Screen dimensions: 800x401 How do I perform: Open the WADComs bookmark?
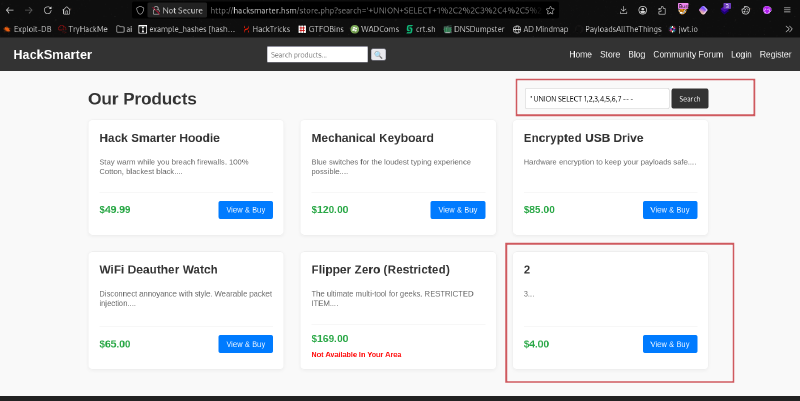click(375, 29)
